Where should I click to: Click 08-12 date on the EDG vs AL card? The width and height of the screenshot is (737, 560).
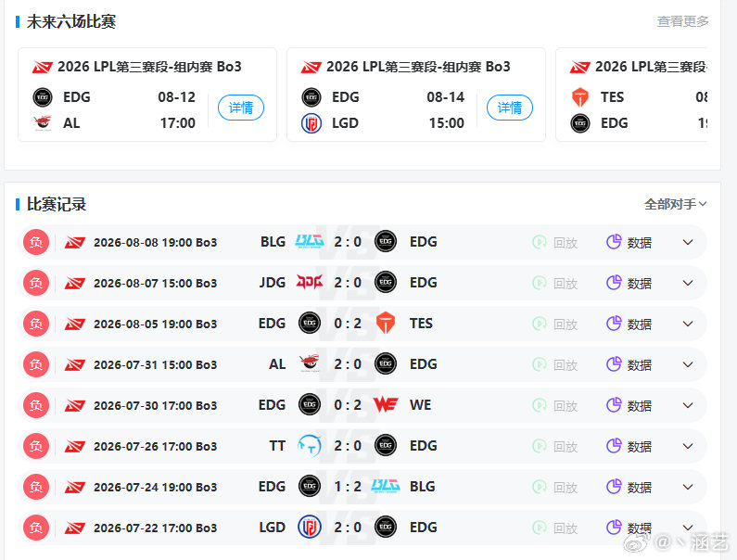point(177,96)
